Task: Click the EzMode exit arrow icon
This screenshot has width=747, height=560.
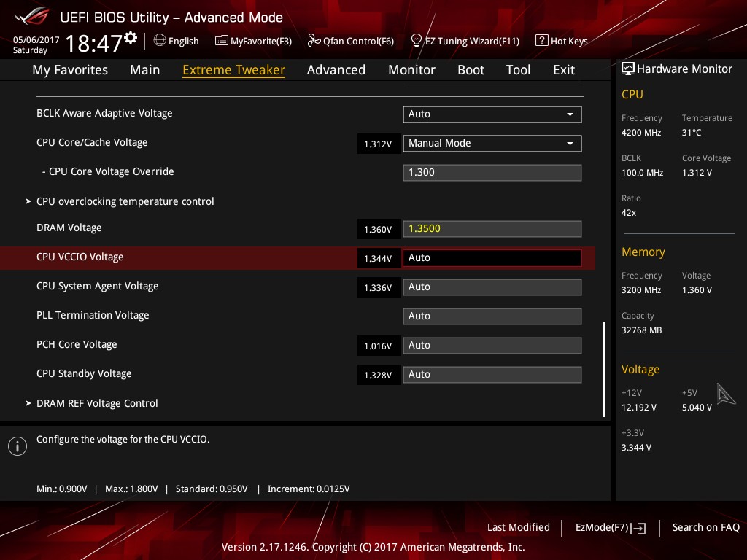Action: (639, 528)
